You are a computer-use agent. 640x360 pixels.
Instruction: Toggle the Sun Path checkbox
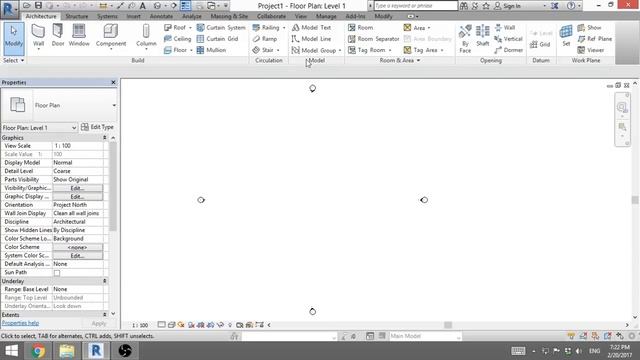pyautogui.click(x=57, y=273)
